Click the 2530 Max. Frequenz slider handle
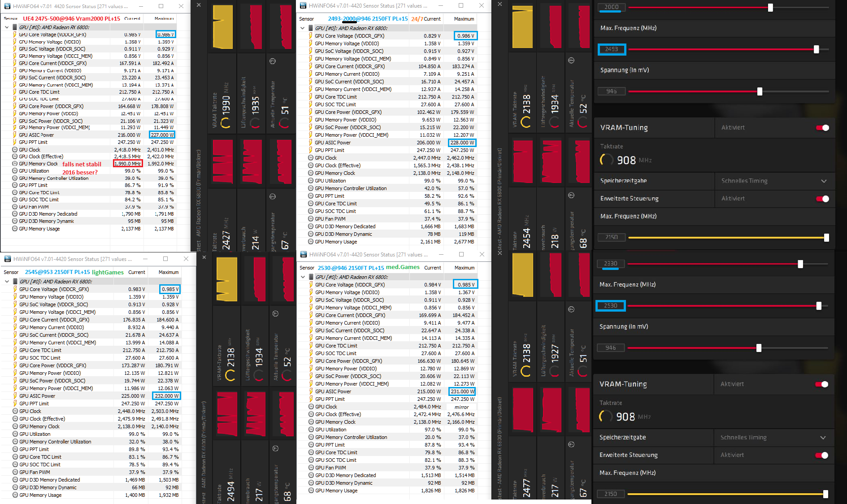 pos(819,306)
